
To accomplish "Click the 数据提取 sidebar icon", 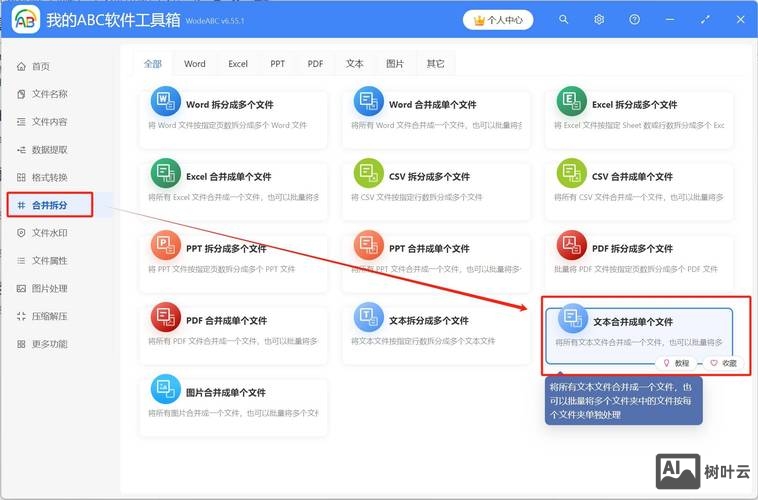I will pyautogui.click(x=21, y=150).
